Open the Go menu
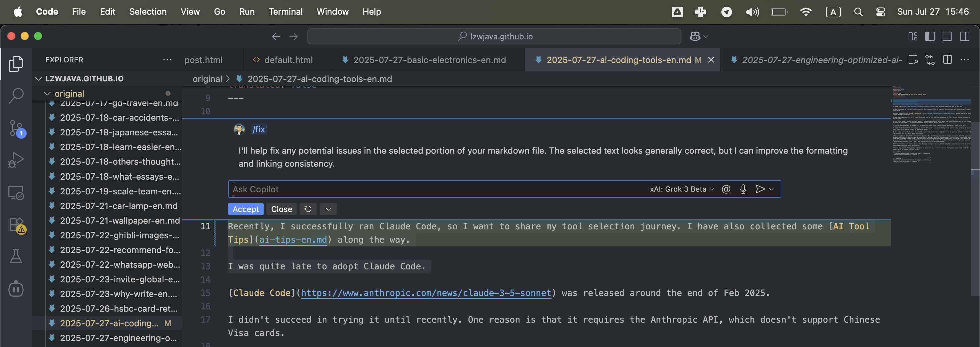The height and width of the screenshot is (347, 980). coord(220,12)
